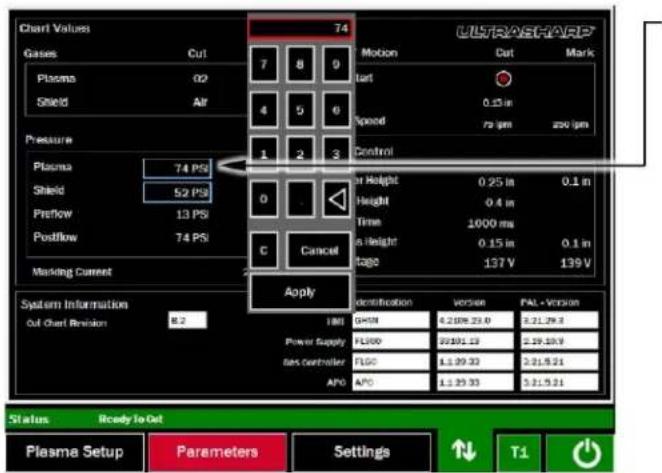Select the Shield pressure field 52 PSI
Image resolution: width=662 pixels, height=473 pixels.
tap(177, 193)
